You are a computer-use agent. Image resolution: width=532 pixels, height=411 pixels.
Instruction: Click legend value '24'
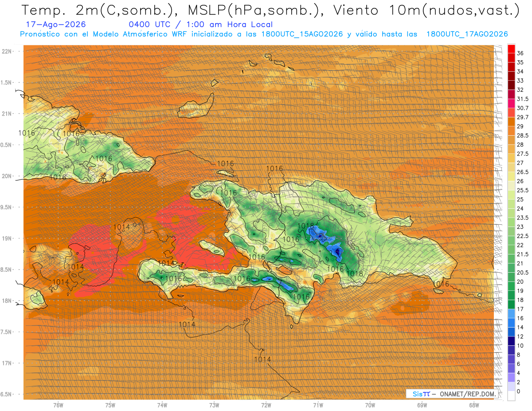520,208
